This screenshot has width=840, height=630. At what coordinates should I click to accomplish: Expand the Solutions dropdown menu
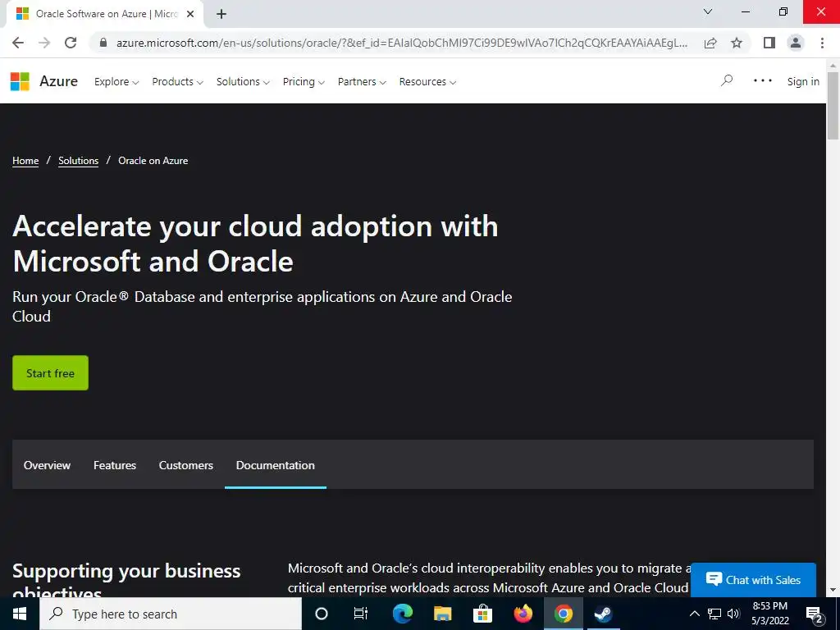[243, 82]
